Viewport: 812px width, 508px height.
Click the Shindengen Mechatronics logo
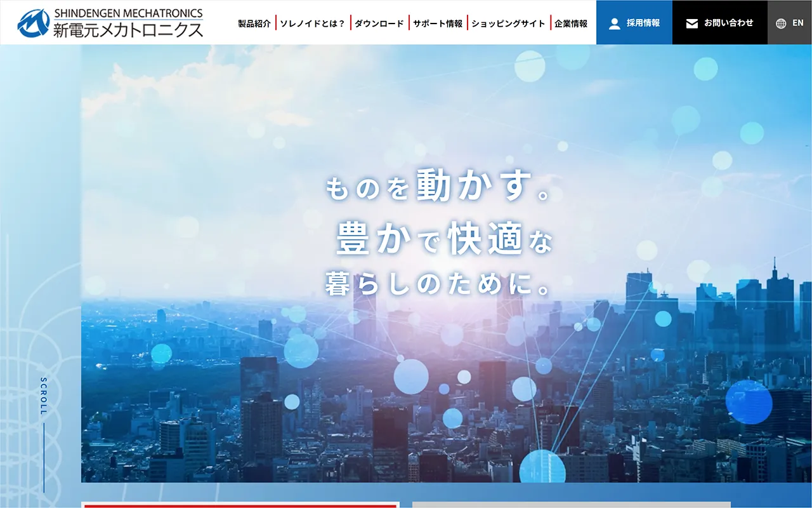(110, 23)
